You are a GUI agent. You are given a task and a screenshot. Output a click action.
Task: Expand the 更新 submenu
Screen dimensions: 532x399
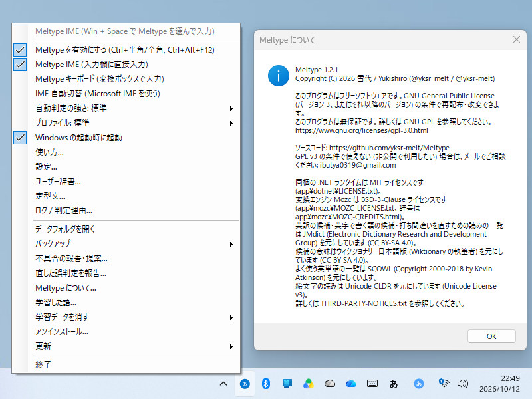point(126,346)
